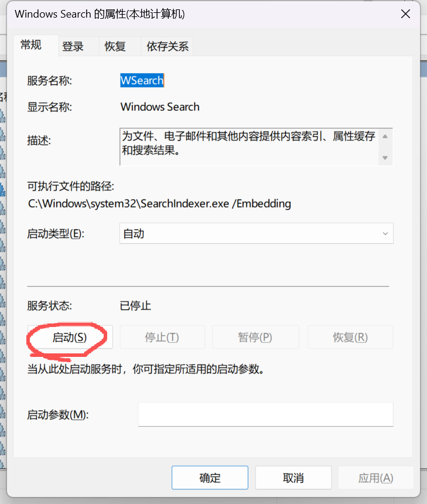This screenshot has width=427, height=504.
Task: Click the disabled 停止(T) button
Action: click(x=162, y=337)
